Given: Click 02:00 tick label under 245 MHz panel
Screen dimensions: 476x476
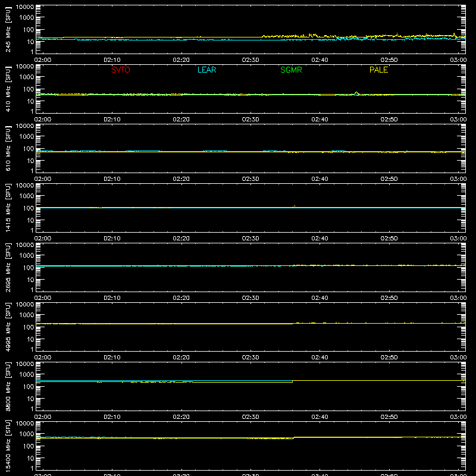Looking at the screenshot, I should (x=43, y=60).
